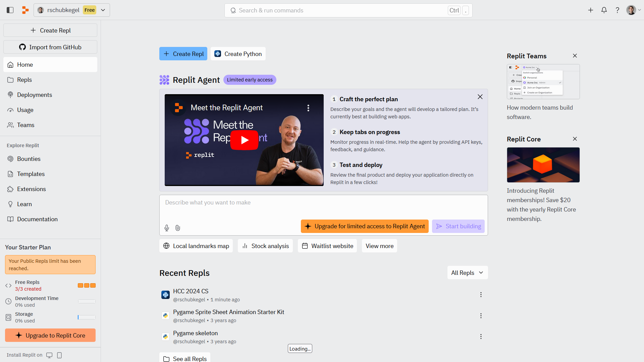Click the Limited early access badge
Screen dimensions: 644x362
point(250,80)
